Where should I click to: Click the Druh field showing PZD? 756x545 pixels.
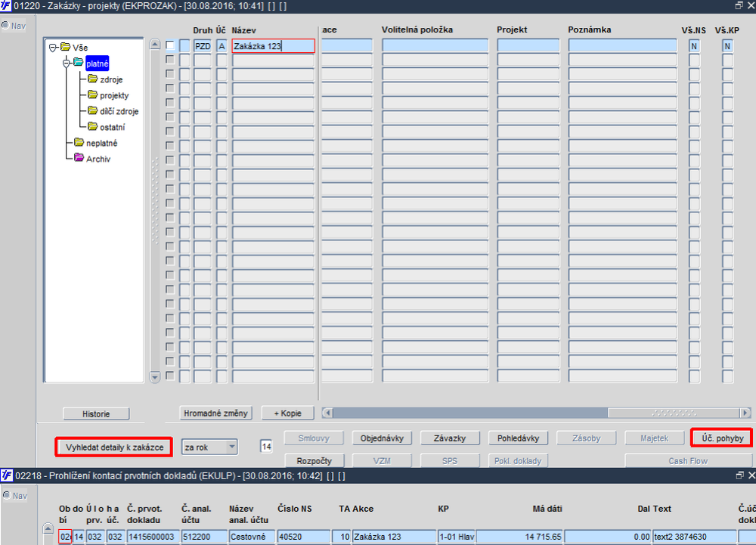[203, 46]
